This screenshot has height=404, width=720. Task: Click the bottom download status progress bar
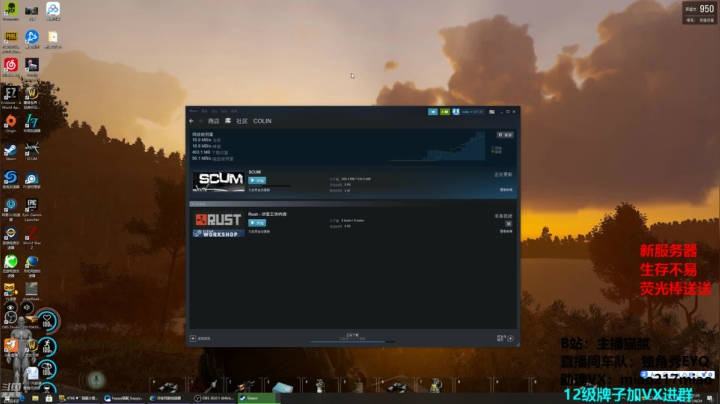pos(353,342)
